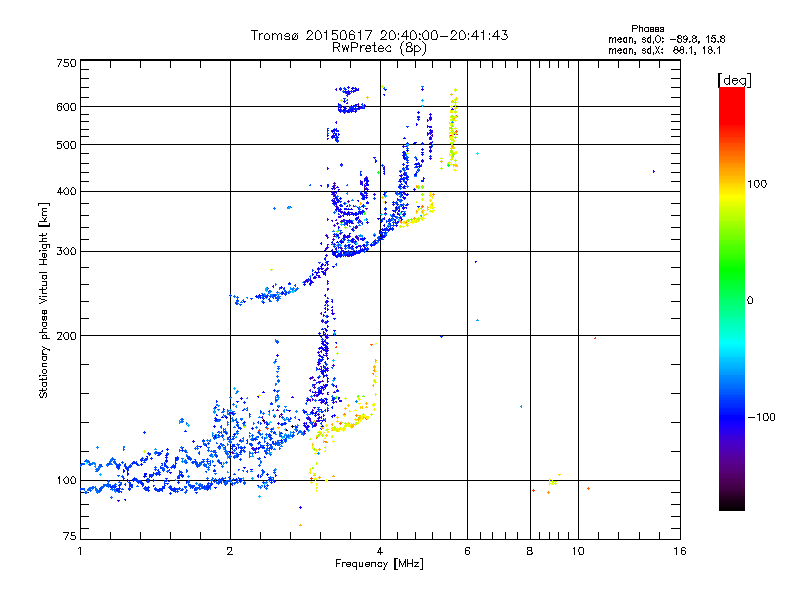Image resolution: width=800 pixels, height=600 pixels.
Task: Click the y-axis tick label '200'
Action: pos(67,336)
